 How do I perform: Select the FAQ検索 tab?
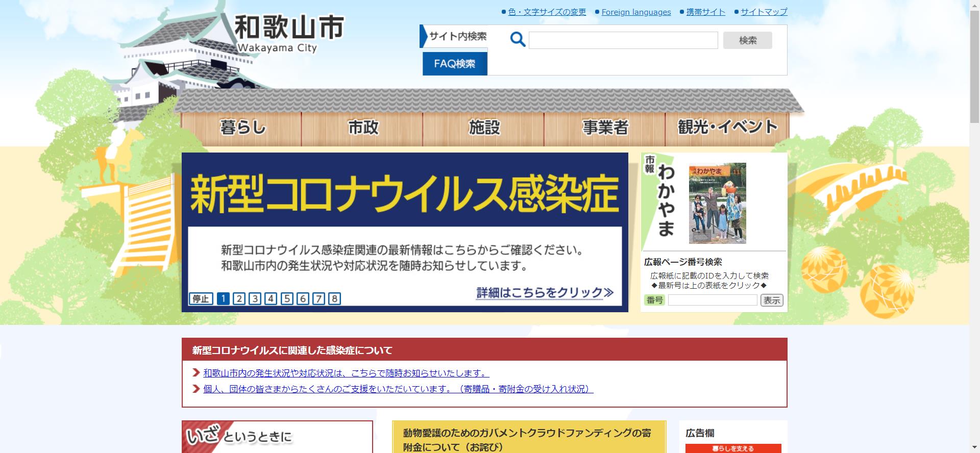(454, 64)
